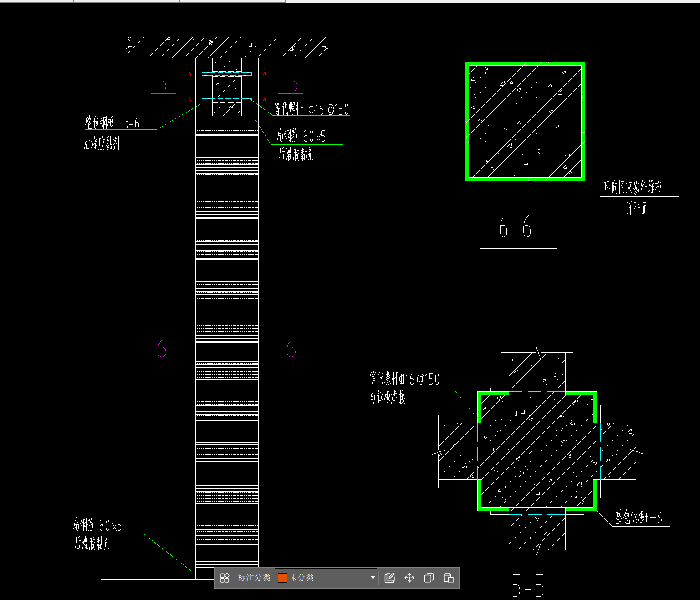Select the text 与钢板焊接

click(387, 397)
